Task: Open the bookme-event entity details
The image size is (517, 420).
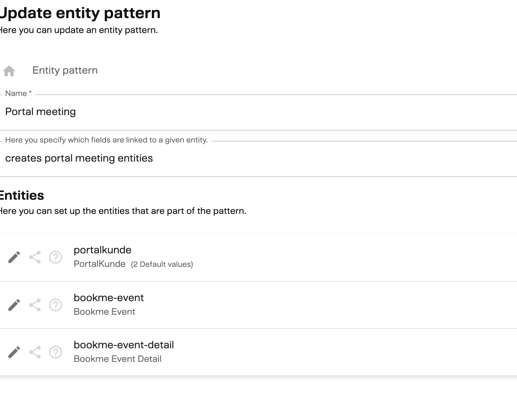Action: (109, 298)
